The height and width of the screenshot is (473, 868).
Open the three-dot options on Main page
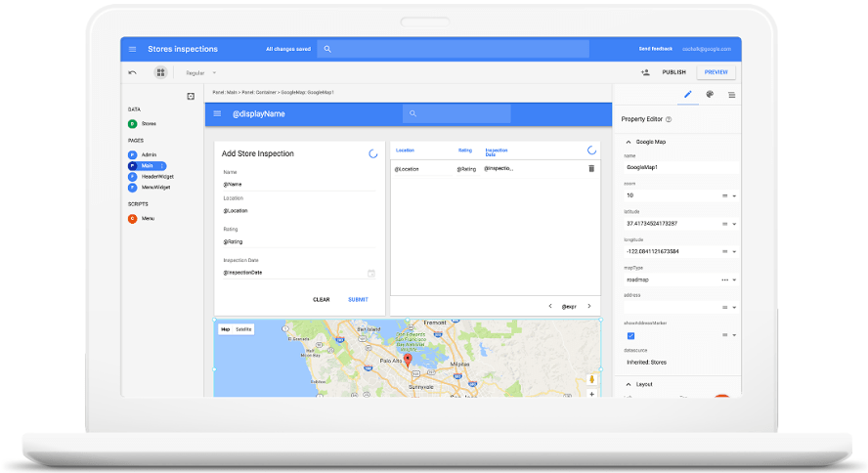click(161, 166)
